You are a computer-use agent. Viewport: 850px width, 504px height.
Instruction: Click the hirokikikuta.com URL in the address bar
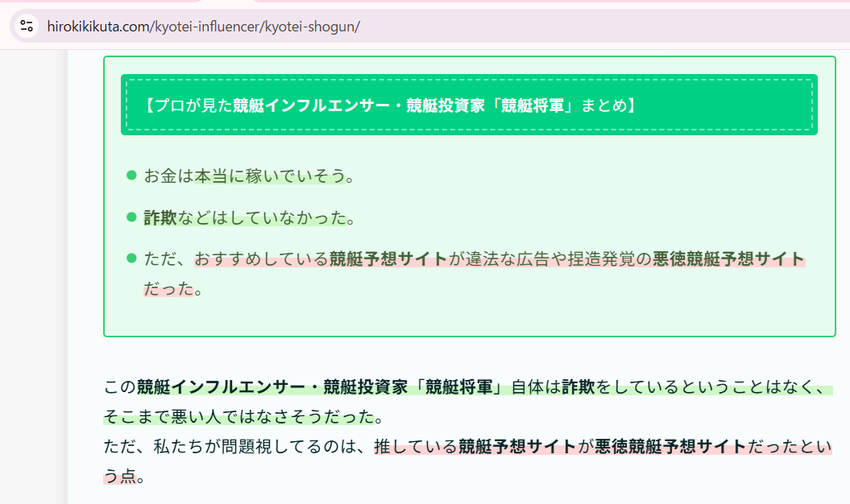(202, 26)
